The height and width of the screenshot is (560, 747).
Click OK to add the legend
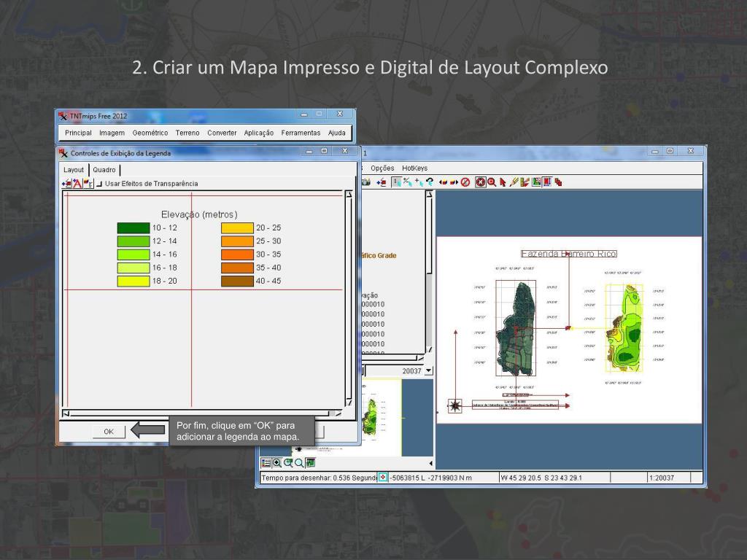pyautogui.click(x=109, y=432)
